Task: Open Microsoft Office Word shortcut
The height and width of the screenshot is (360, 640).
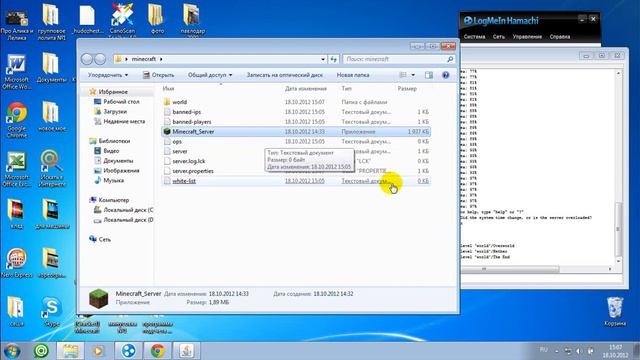Action: [x=17, y=72]
